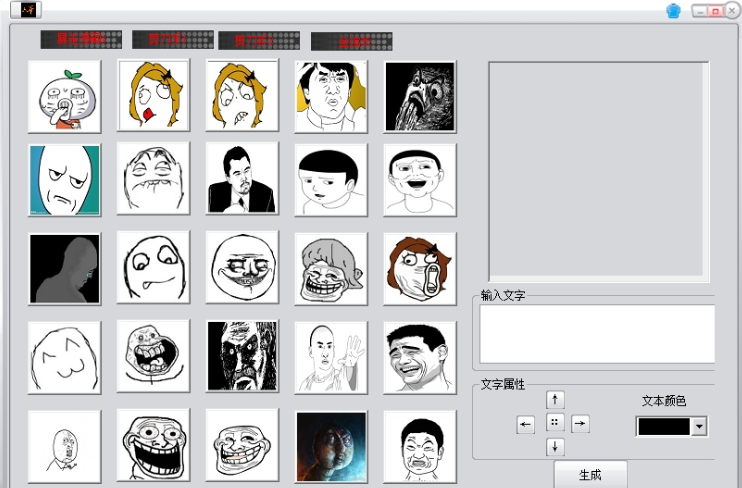The image size is (742, 488).
Task: Click the empty preview panel
Action: click(x=599, y=172)
